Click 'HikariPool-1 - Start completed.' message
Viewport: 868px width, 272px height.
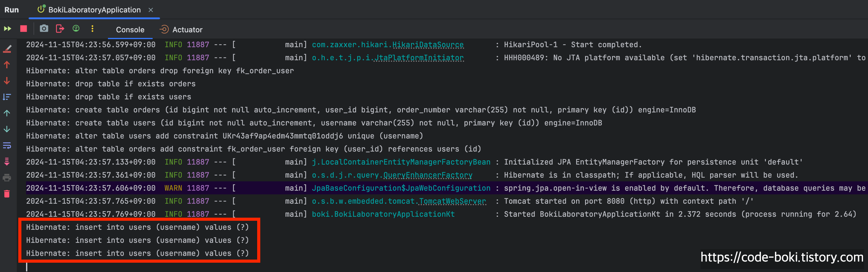(573, 45)
